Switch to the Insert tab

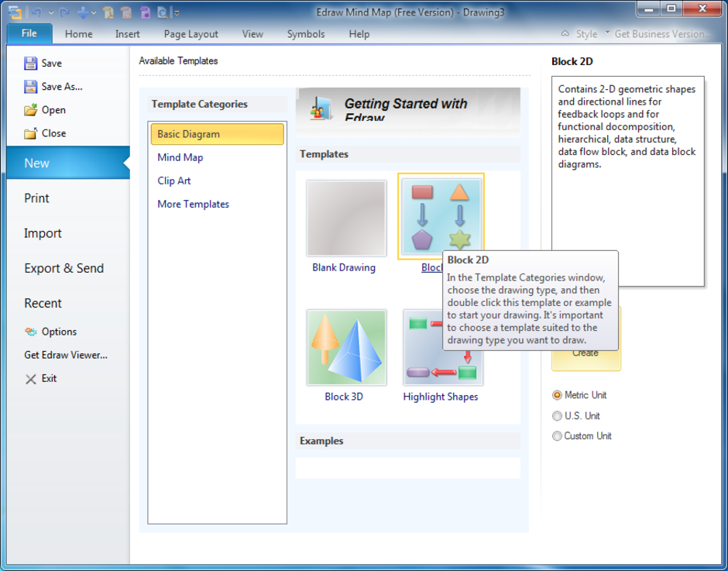coord(127,34)
